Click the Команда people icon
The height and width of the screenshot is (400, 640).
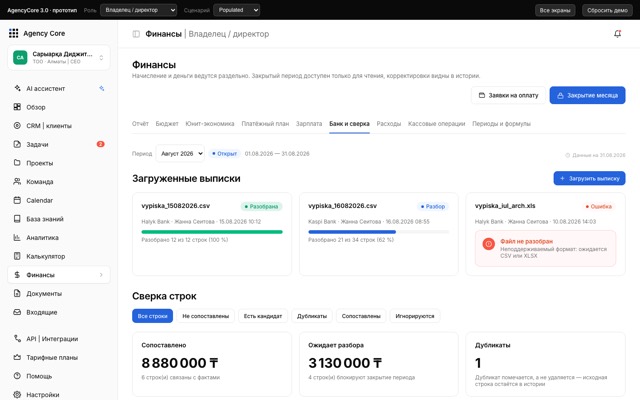17,182
